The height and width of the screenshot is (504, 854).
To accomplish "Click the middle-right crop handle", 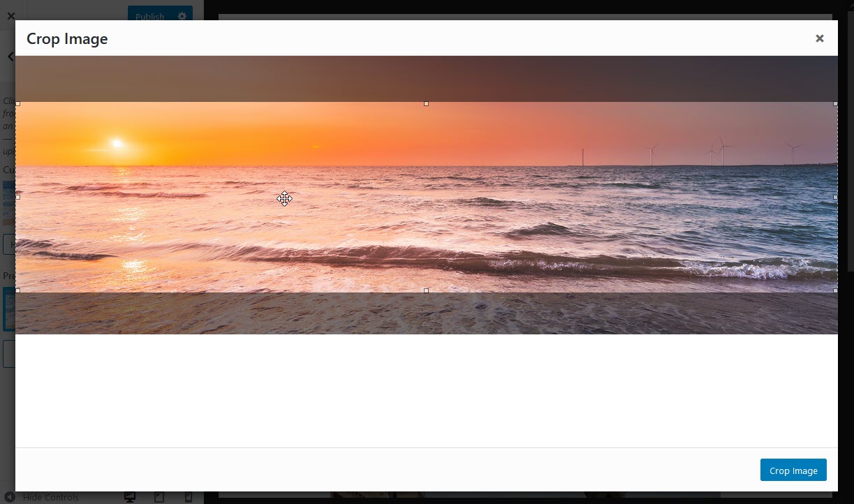I will [835, 197].
